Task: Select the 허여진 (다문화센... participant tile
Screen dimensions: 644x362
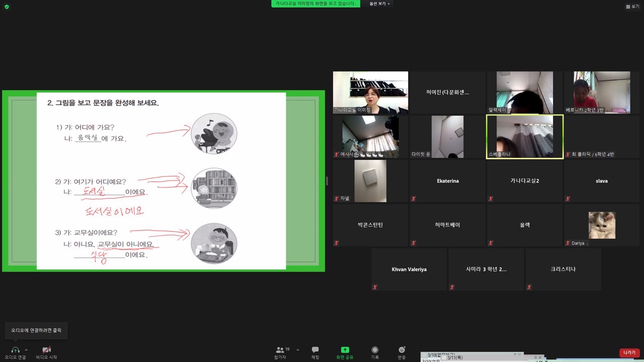Action: coord(447,93)
